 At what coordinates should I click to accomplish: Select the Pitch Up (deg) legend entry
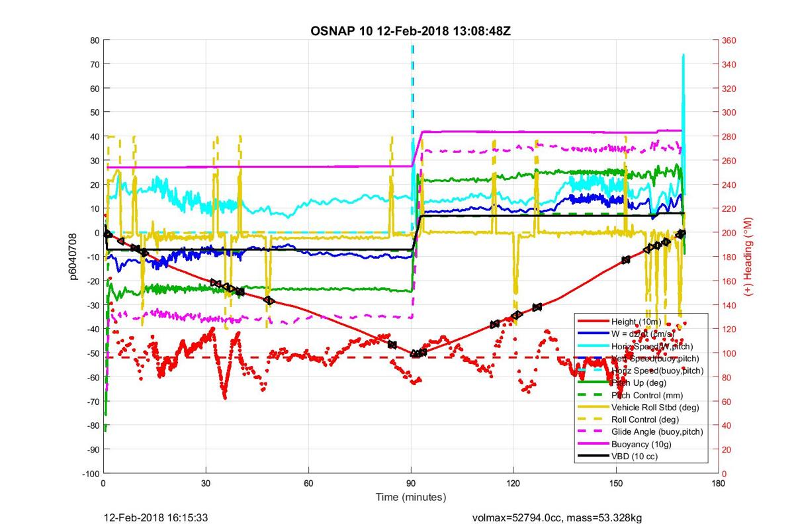(x=639, y=382)
